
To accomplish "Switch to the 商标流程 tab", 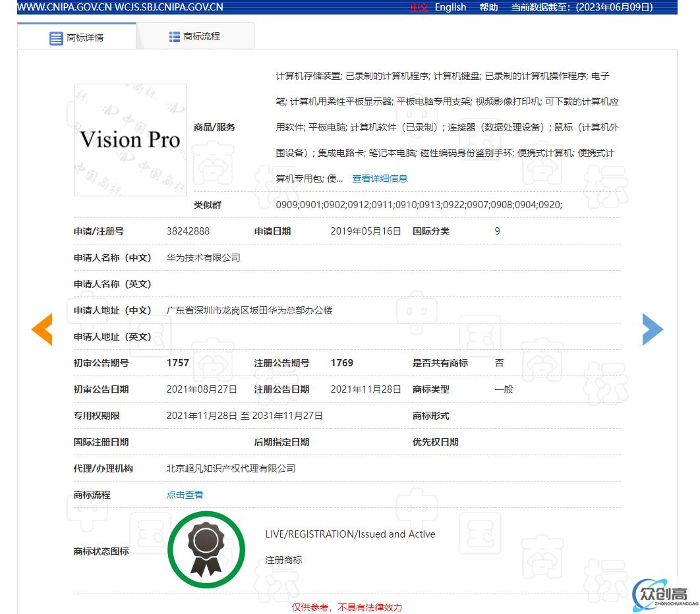I will point(195,37).
